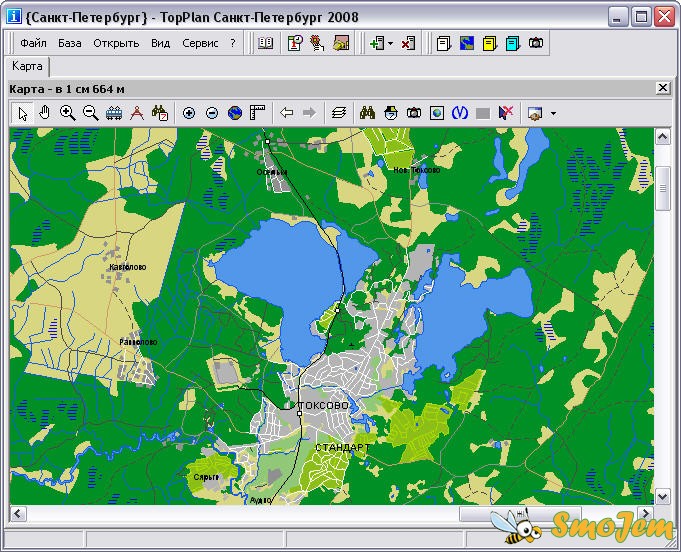Click the Нов. Токсово map label
Image resolution: width=681 pixels, height=552 pixels.
(417, 170)
